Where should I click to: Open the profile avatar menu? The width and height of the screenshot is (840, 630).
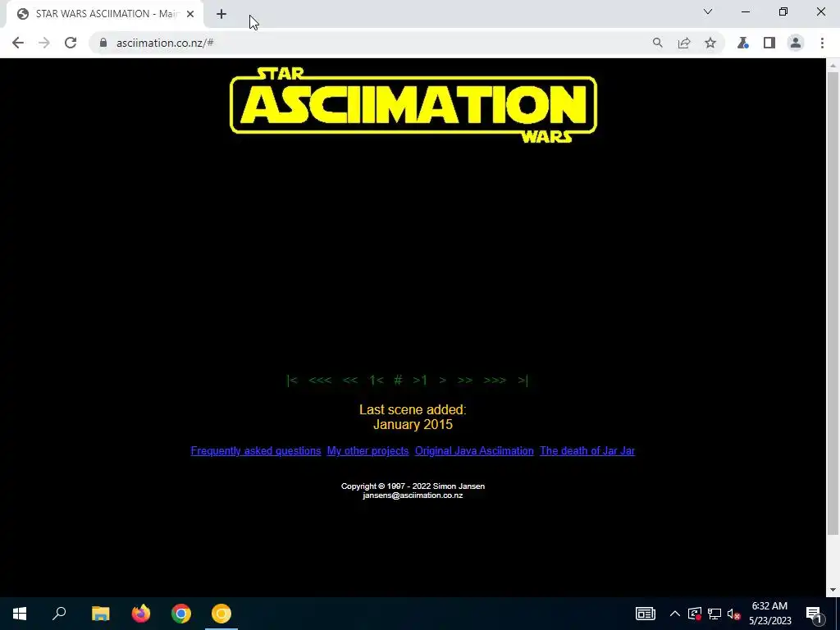click(796, 43)
